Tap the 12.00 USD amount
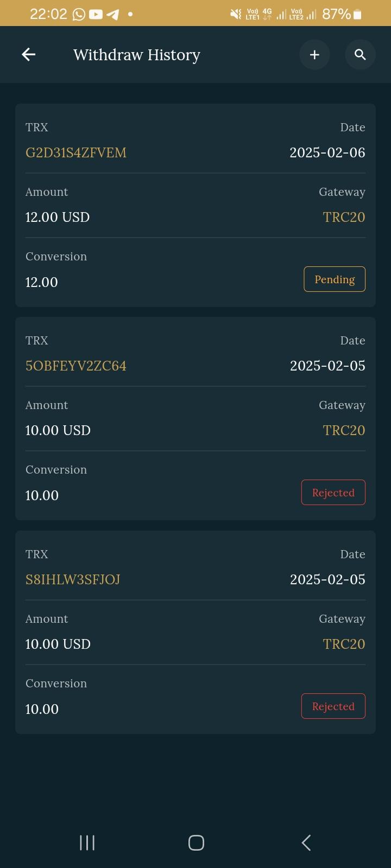Viewport: 391px width, 868px height. pyautogui.click(x=58, y=217)
